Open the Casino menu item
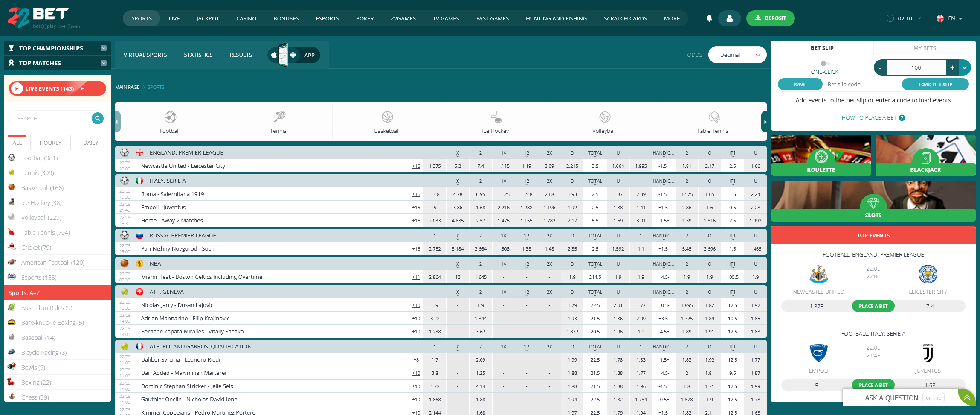The height and width of the screenshot is (415, 980). click(x=246, y=18)
